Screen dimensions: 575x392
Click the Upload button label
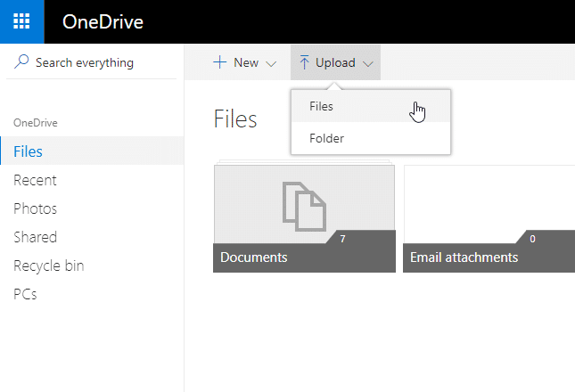click(x=335, y=62)
